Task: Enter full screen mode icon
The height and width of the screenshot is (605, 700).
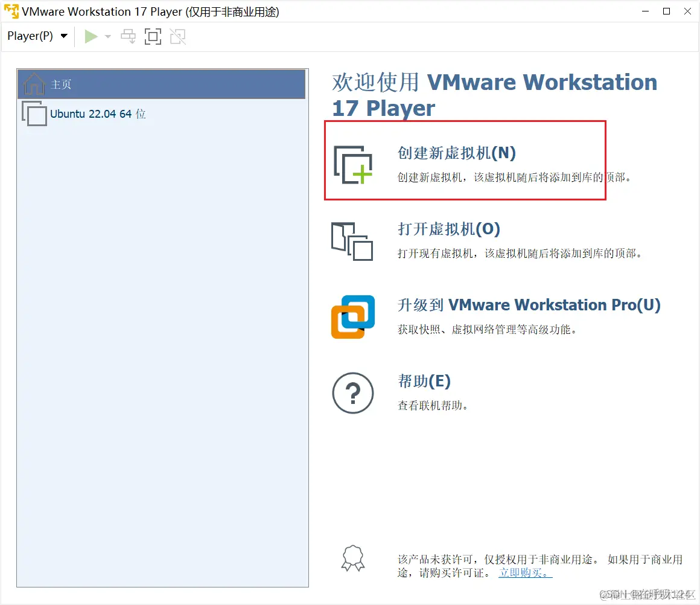Action: (153, 37)
